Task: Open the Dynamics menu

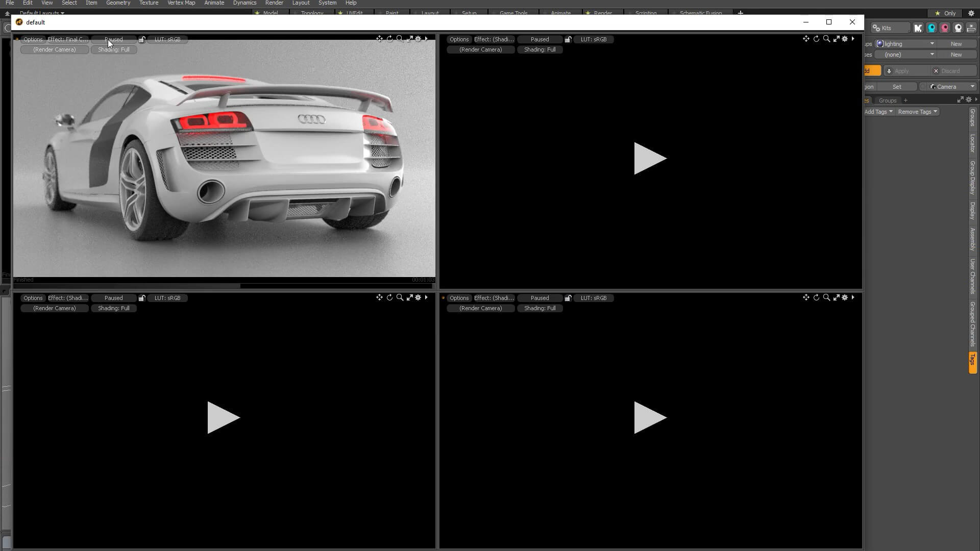Action: pos(244,3)
